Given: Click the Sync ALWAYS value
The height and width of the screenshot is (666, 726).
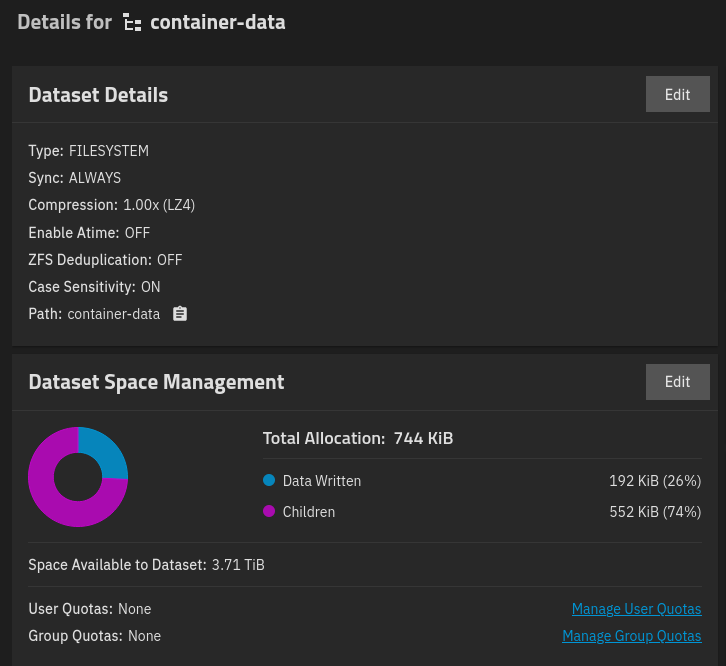Looking at the screenshot, I should point(95,178).
